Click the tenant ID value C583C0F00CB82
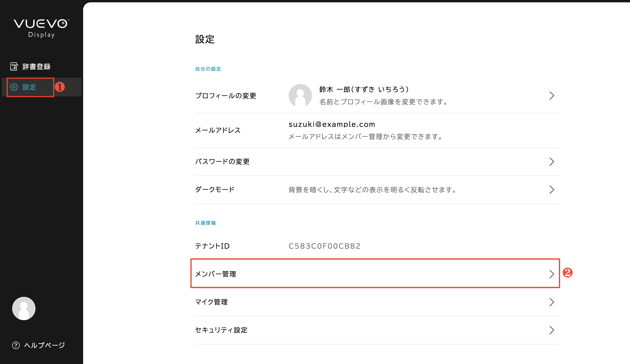Viewport: 630px width, 364px height. [x=324, y=246]
